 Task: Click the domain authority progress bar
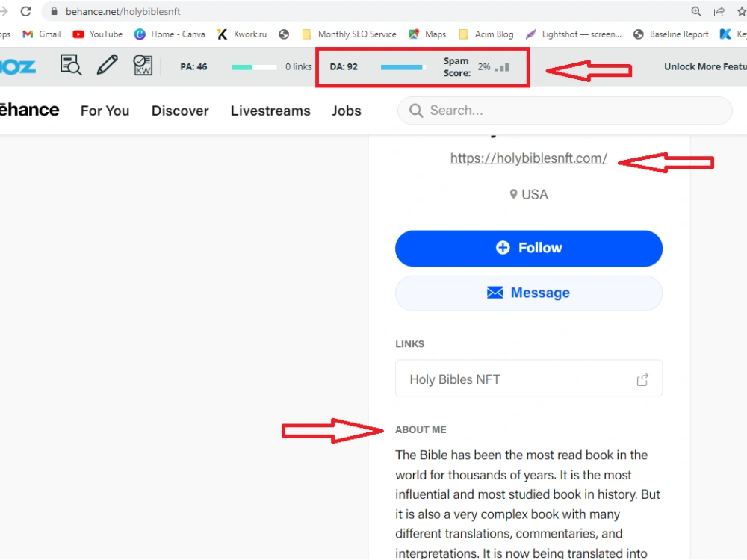click(403, 67)
